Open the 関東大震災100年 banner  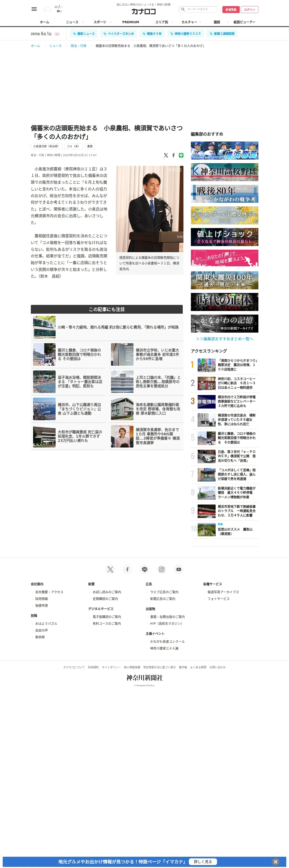point(224,280)
